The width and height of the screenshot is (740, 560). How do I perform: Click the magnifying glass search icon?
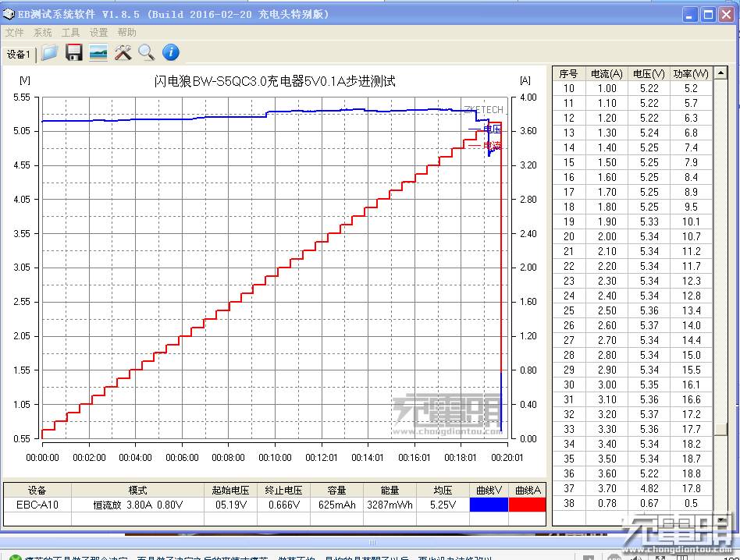pyautogui.click(x=146, y=53)
